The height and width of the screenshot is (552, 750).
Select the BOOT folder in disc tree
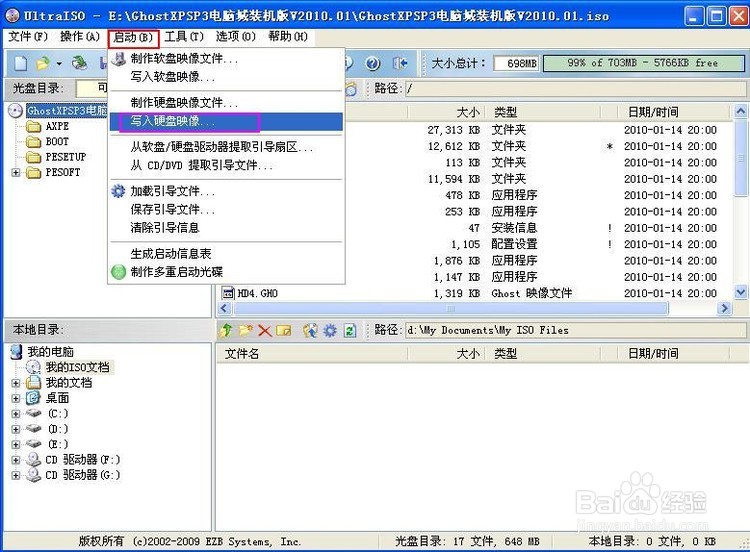[57, 142]
